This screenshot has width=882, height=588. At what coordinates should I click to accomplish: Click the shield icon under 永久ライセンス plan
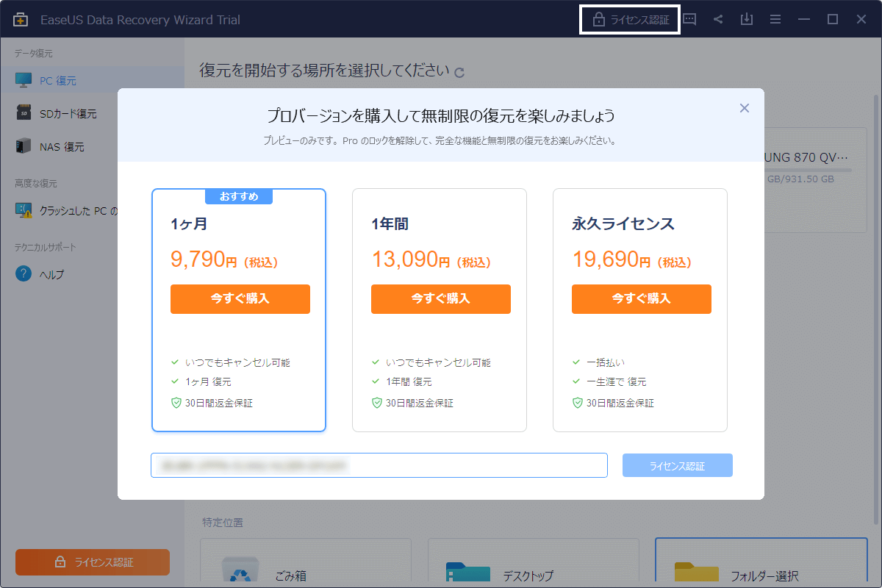click(577, 403)
